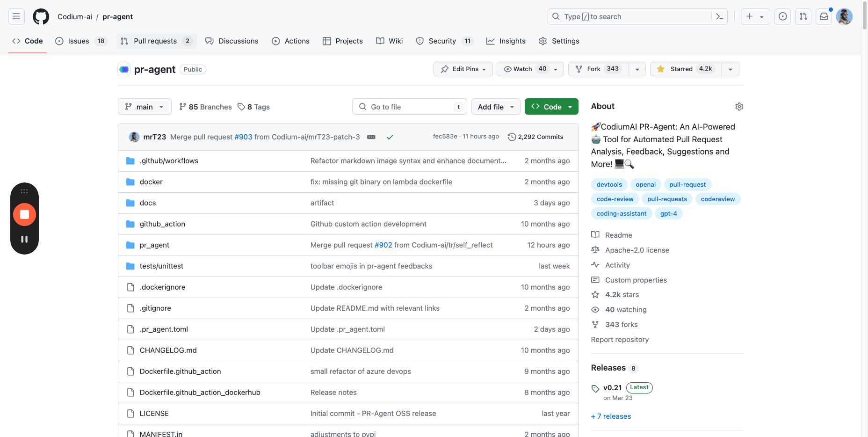The width and height of the screenshot is (868, 437).
Task: Fork the repository
Action: [x=599, y=69]
